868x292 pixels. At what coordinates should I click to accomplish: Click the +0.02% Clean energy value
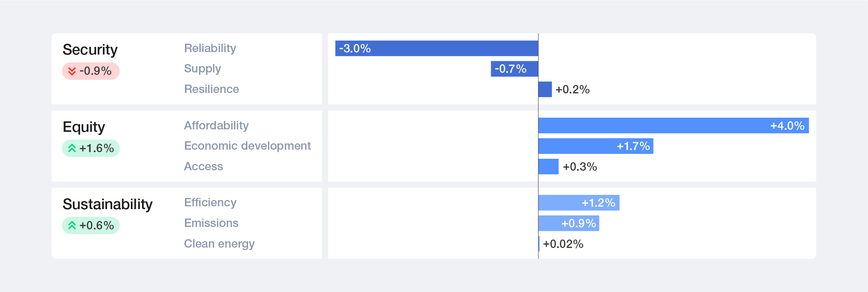click(x=563, y=244)
